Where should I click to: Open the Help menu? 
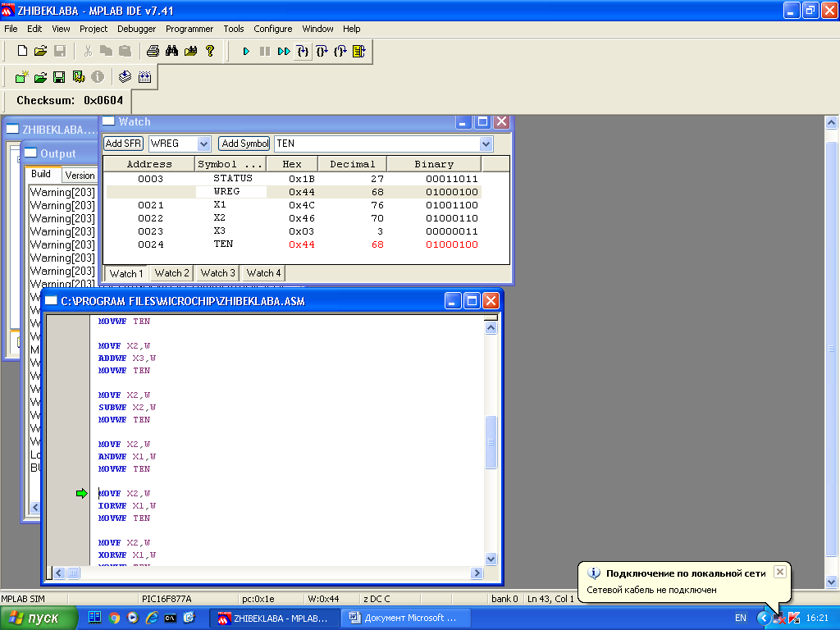point(351,29)
